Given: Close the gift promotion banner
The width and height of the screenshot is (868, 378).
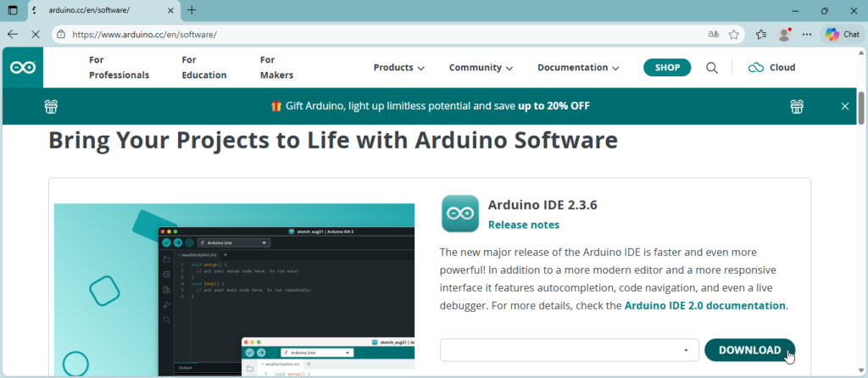Looking at the screenshot, I should pyautogui.click(x=845, y=106).
